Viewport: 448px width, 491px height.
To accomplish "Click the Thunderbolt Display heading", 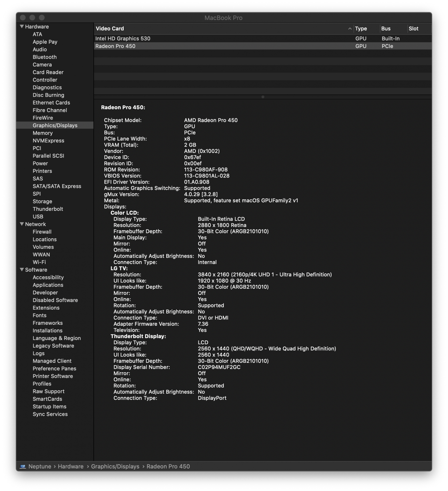I will click(138, 336).
